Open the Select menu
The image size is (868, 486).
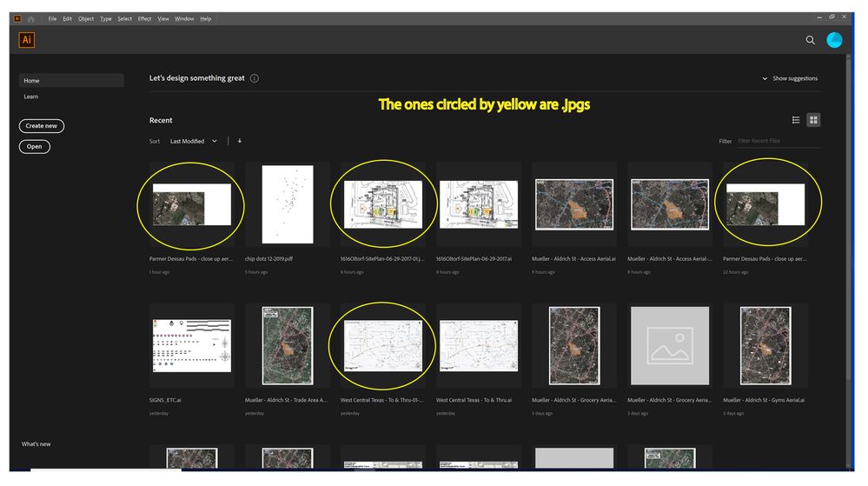(124, 19)
